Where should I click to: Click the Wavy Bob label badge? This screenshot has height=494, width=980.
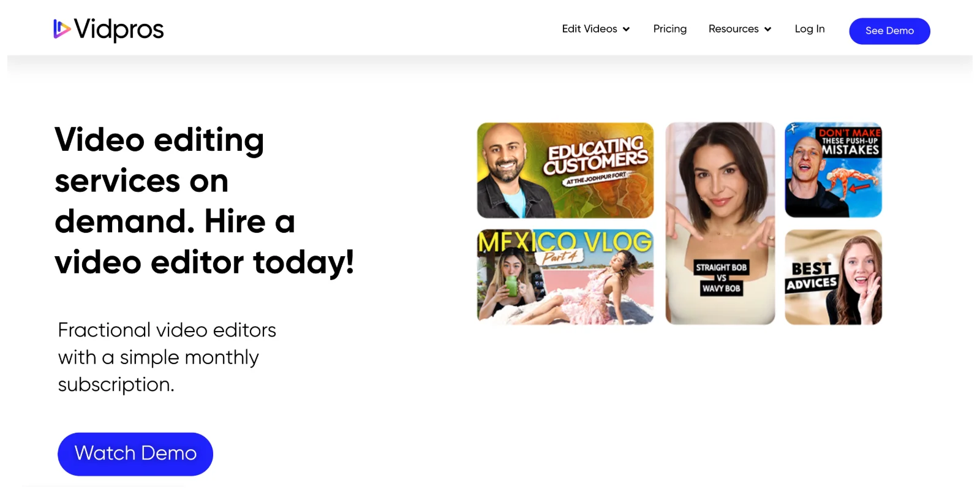tap(722, 289)
